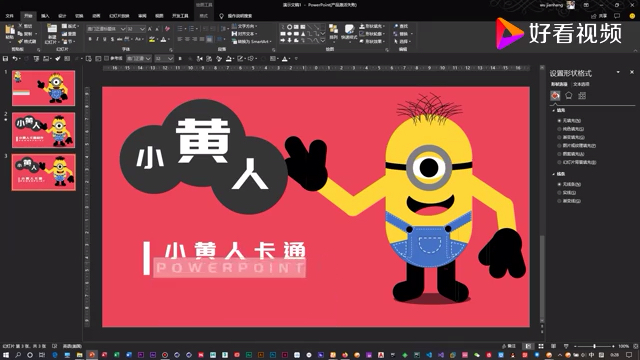The width and height of the screenshot is (640, 360).
Task: Select the 'Gradient line' radio option
Action: (x=559, y=201)
